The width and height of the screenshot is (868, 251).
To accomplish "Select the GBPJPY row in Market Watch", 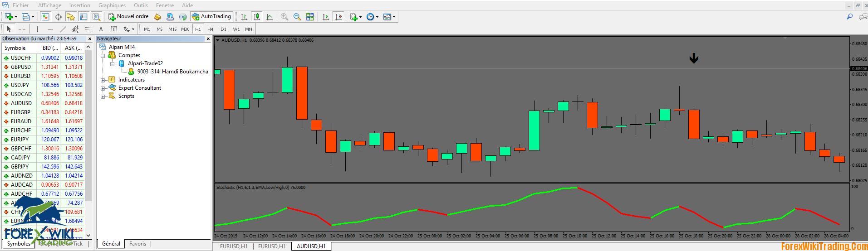I will [x=43, y=167].
